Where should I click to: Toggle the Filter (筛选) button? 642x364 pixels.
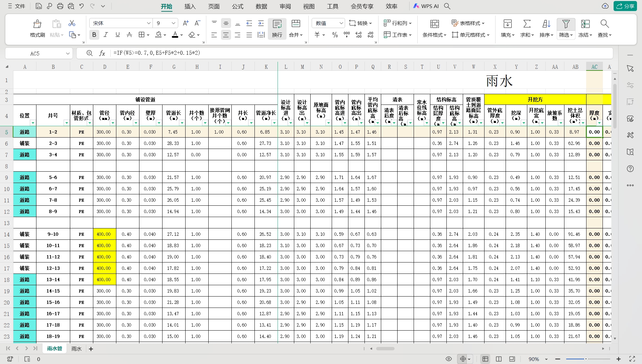coord(566,29)
